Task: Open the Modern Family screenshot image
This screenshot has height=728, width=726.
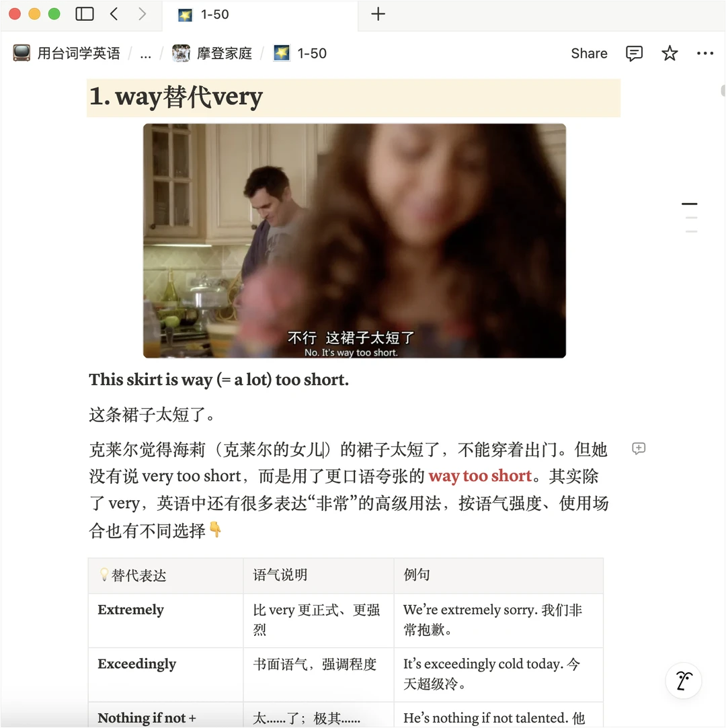Action: [354, 241]
